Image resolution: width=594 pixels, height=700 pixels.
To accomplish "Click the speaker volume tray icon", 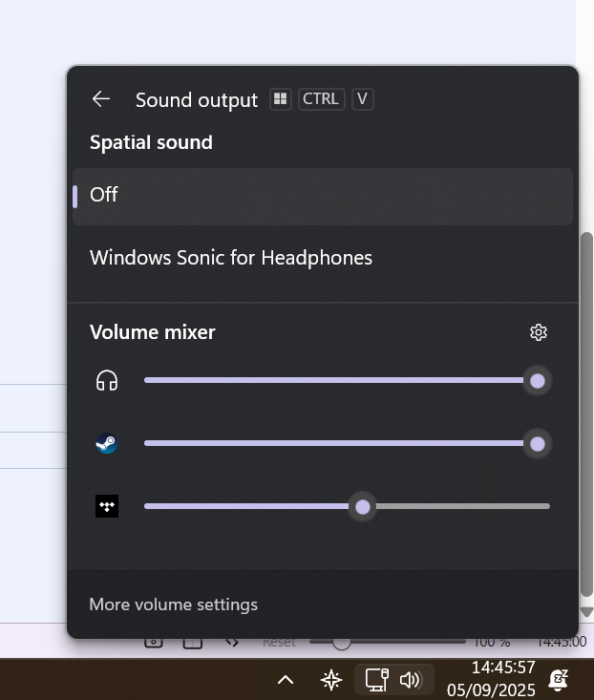I will point(411,680).
